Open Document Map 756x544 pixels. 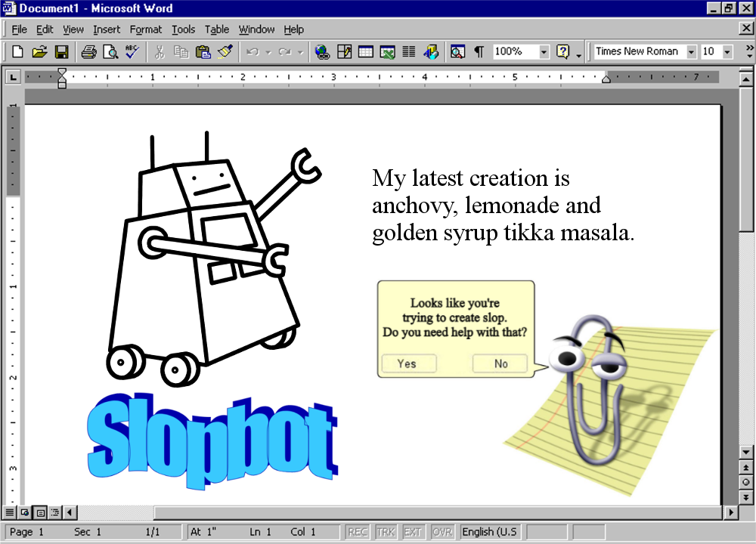point(457,51)
